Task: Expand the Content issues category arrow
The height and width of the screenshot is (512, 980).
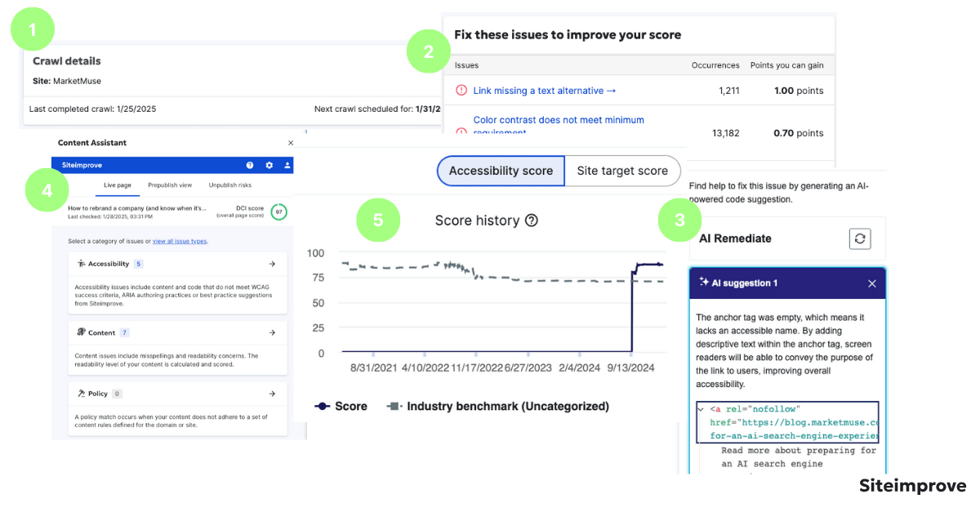Action: tap(272, 332)
